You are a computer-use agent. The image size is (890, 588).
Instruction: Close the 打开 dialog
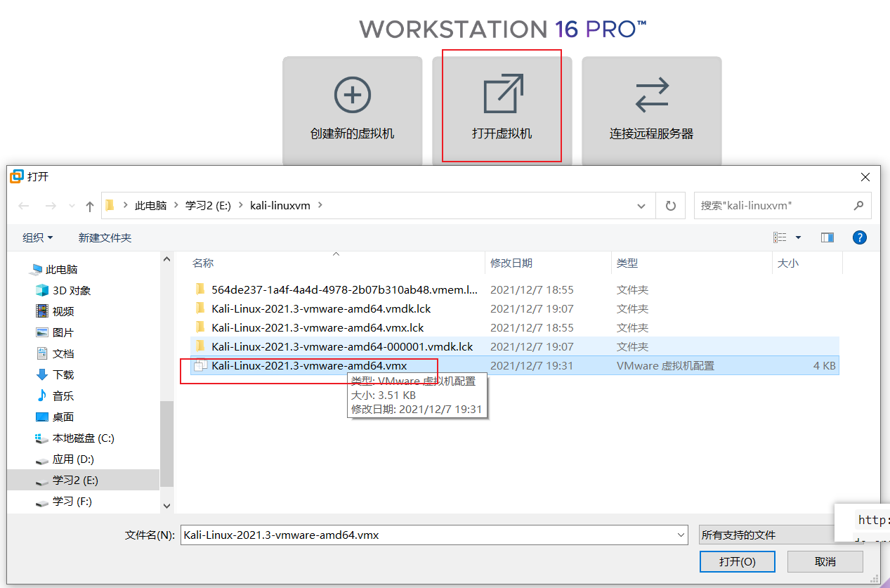click(x=865, y=177)
